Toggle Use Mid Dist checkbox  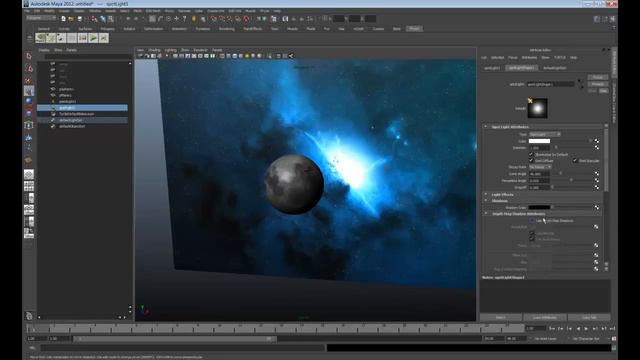[x=532, y=233]
